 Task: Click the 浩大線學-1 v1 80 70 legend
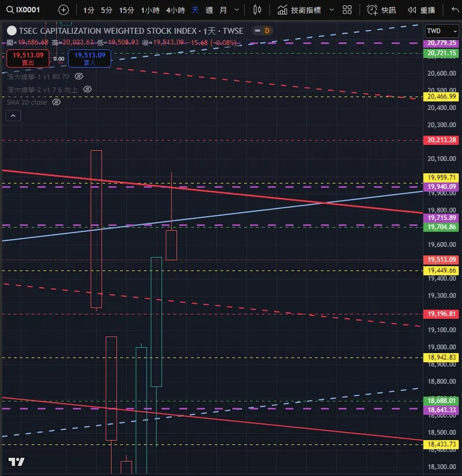38,76
